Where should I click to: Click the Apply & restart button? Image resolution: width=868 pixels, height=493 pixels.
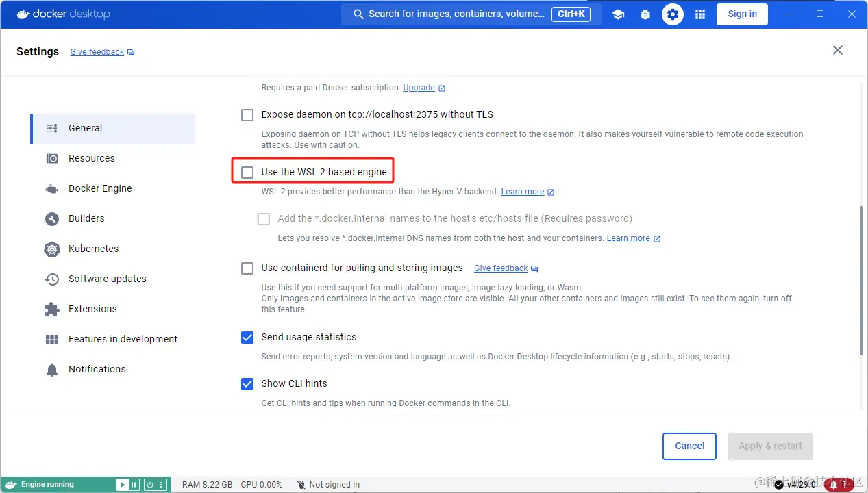click(x=770, y=446)
